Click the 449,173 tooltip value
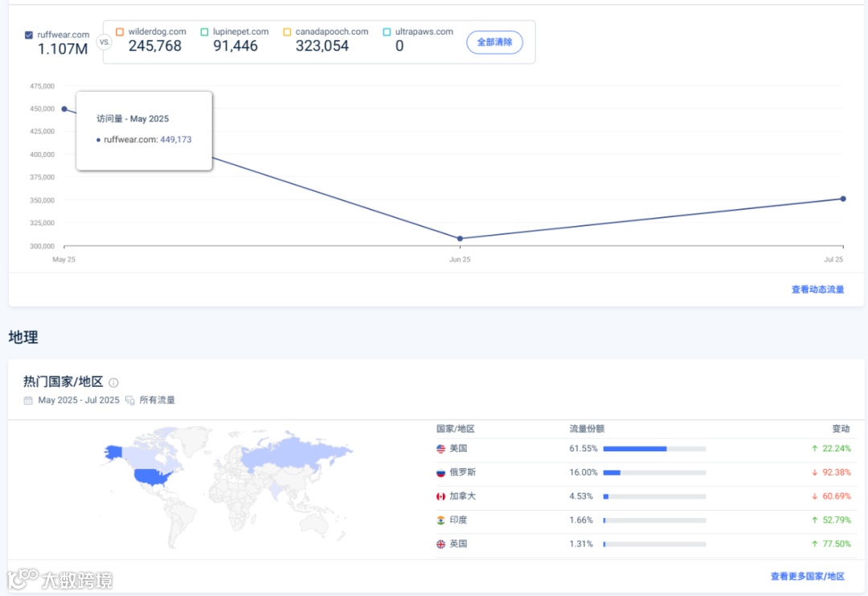The width and height of the screenshot is (868, 596). click(x=176, y=140)
